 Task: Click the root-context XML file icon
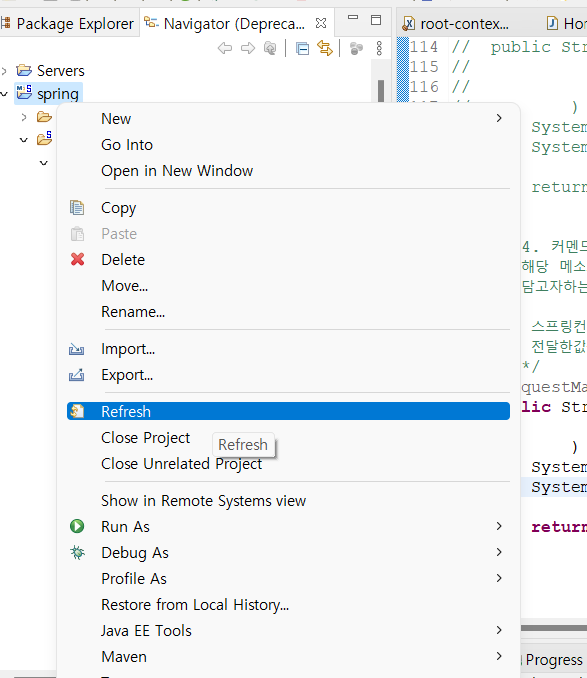(x=408, y=23)
